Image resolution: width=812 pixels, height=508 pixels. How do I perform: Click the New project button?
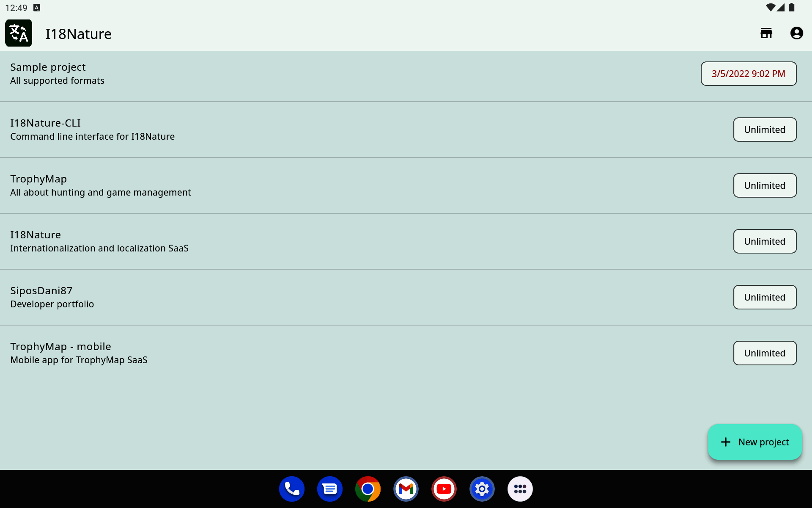(x=754, y=442)
